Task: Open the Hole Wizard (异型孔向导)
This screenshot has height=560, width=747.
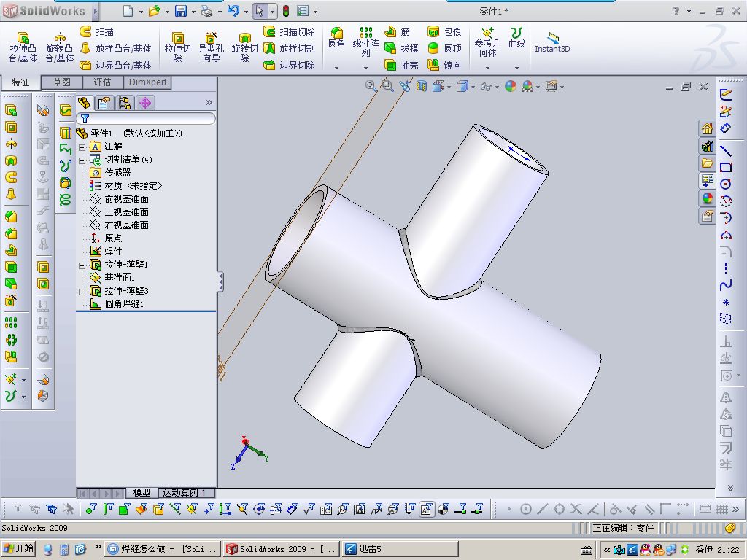Action: click(211, 47)
